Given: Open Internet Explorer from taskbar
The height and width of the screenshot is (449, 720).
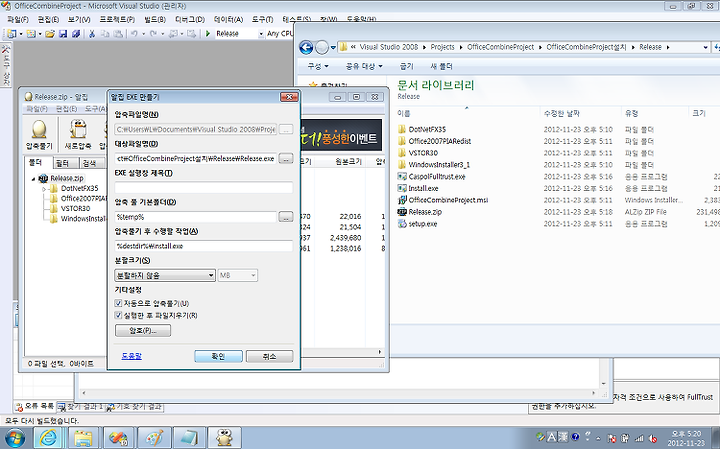Looking at the screenshot, I should [48, 438].
